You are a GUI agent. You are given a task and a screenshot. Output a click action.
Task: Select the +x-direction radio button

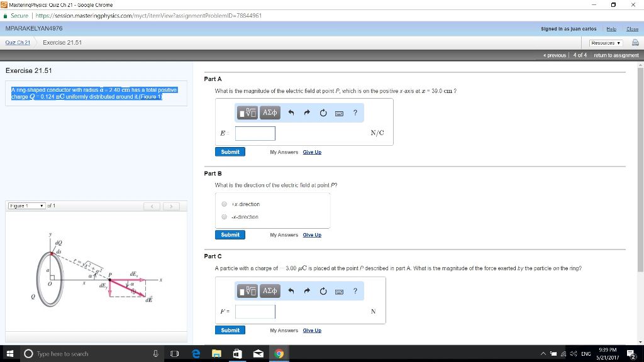coord(224,203)
